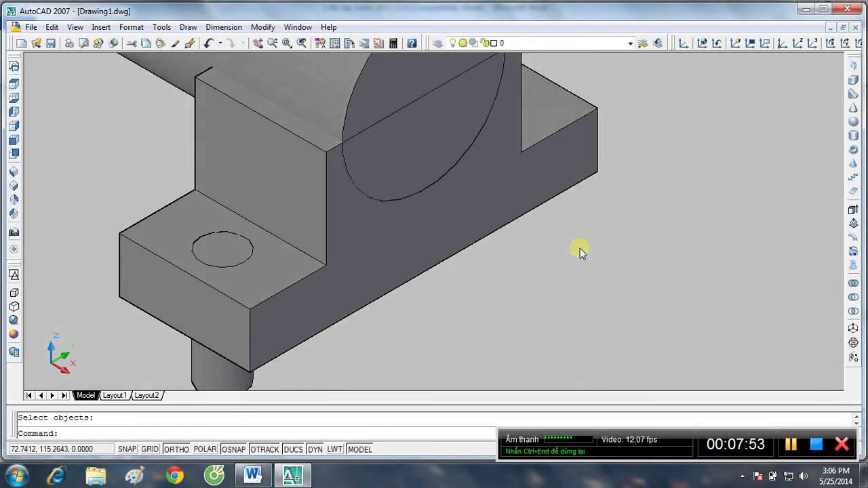Click the Help question mark icon
Viewport: 868px width, 488px height.
[412, 43]
